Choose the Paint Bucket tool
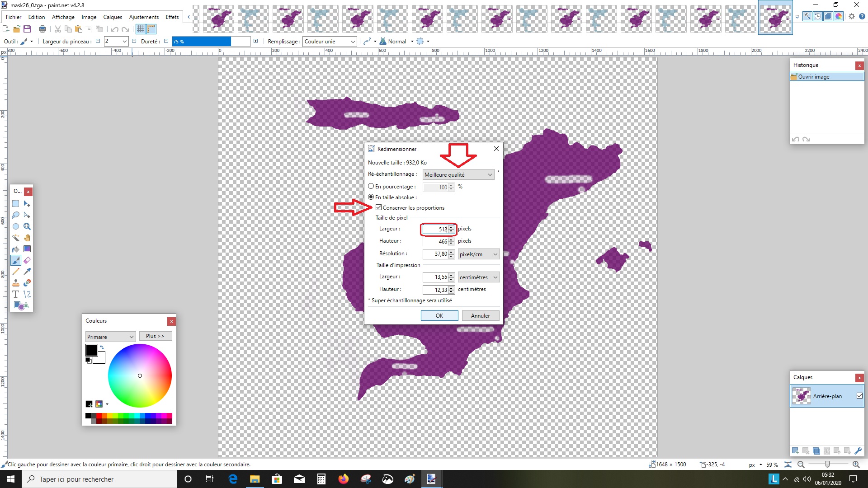This screenshot has height=488, width=868. coord(15,249)
